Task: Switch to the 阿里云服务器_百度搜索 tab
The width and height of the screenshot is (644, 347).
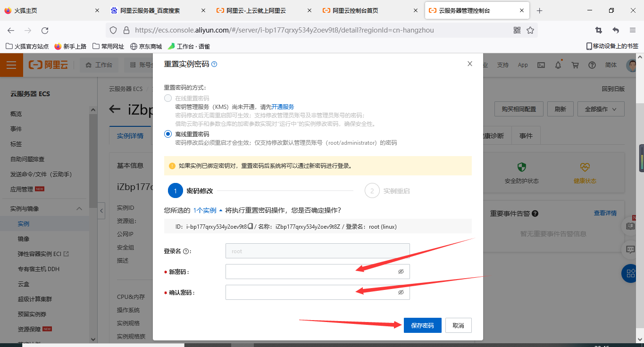Action: click(x=158, y=10)
